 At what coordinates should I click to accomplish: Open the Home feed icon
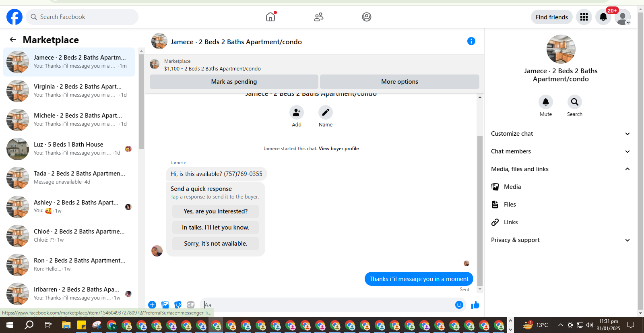(x=270, y=17)
